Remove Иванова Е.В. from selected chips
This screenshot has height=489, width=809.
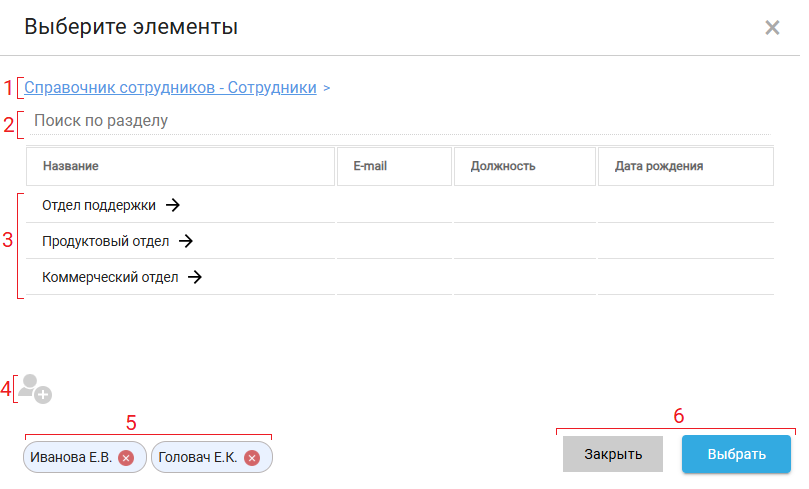point(126,458)
